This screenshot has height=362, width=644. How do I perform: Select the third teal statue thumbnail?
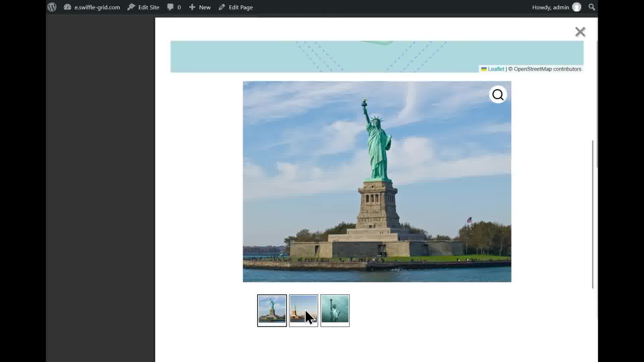click(335, 310)
